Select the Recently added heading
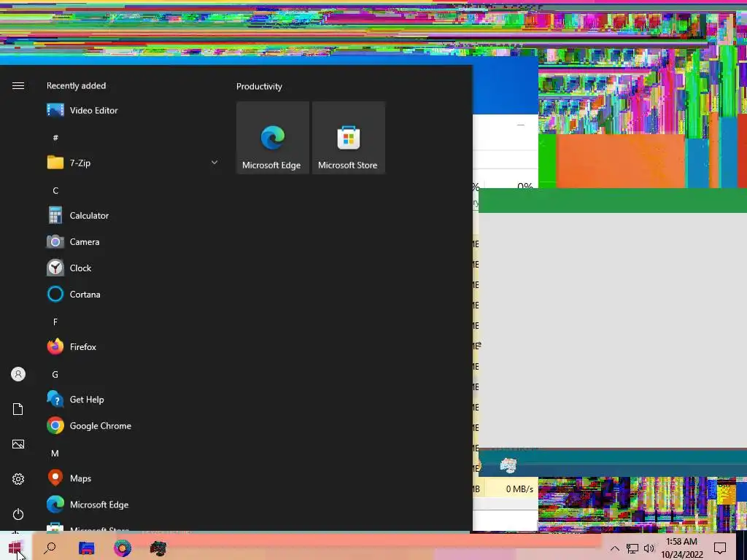The image size is (747, 560). pyautogui.click(x=76, y=86)
